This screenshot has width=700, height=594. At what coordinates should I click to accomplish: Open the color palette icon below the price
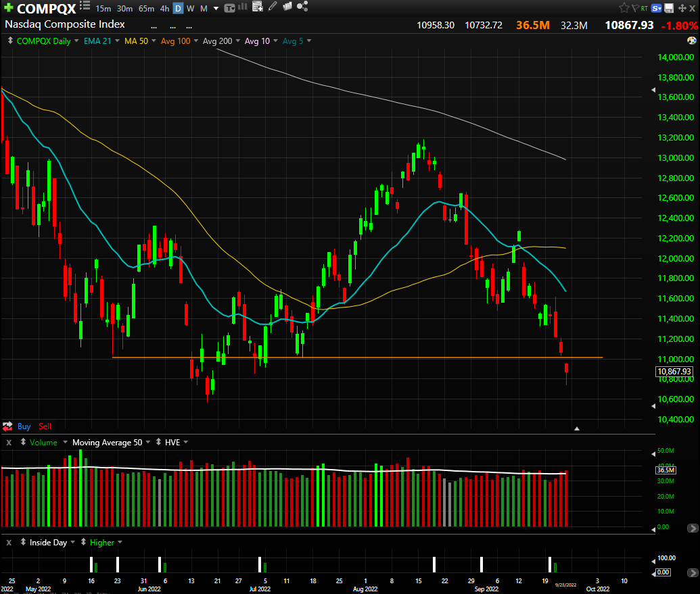coord(691,41)
